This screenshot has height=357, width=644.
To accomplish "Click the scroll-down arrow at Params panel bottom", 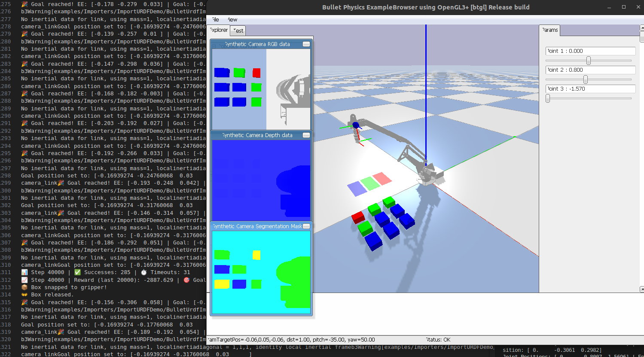I will coord(642,290).
